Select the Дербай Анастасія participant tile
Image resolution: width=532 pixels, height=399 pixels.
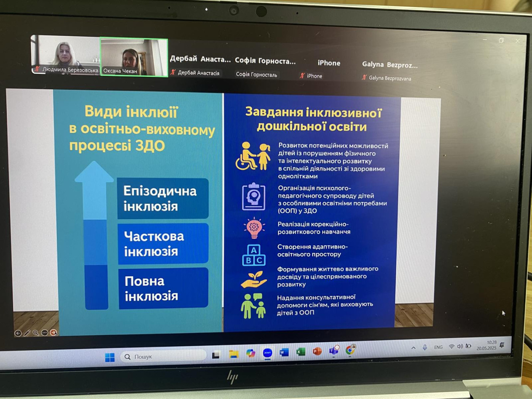click(x=200, y=65)
